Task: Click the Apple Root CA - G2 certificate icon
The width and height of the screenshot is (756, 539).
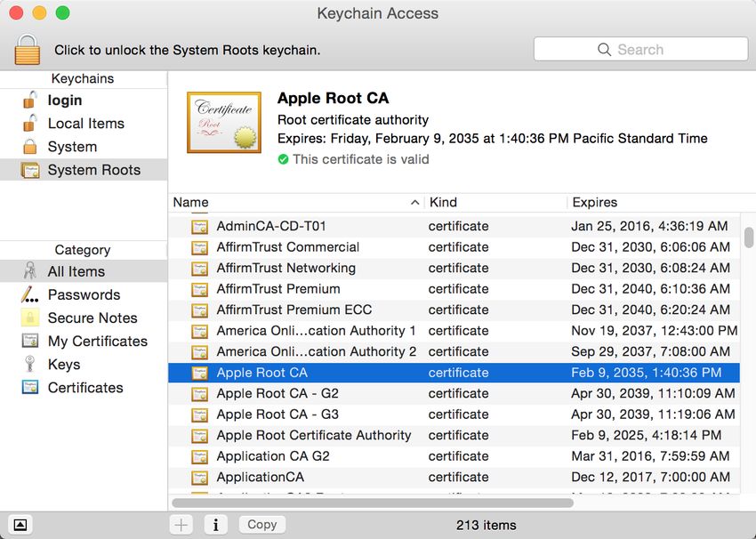Action: (x=199, y=394)
